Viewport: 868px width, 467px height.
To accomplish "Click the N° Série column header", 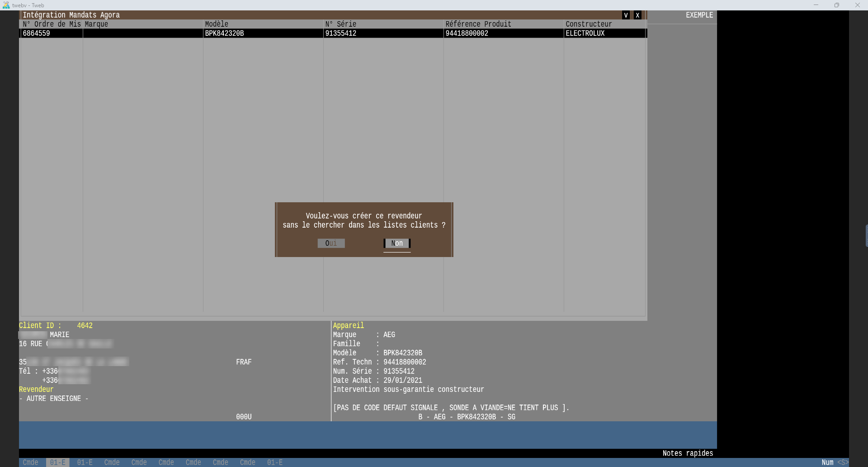I will 341,24.
